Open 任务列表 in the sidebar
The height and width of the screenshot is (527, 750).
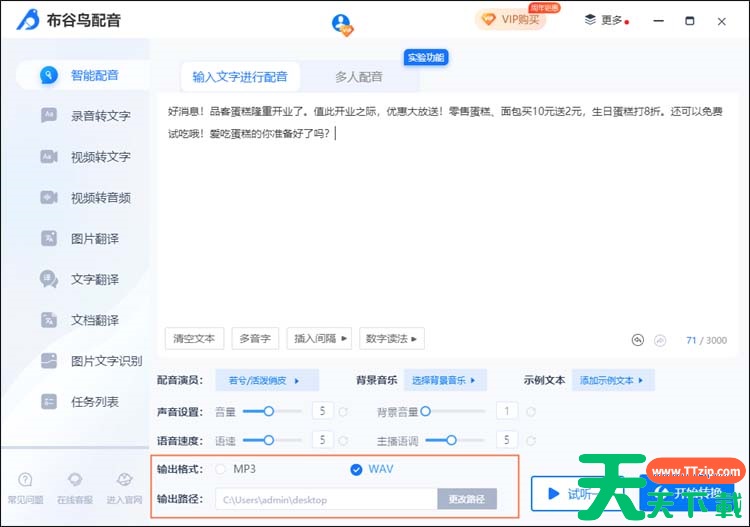click(x=80, y=402)
